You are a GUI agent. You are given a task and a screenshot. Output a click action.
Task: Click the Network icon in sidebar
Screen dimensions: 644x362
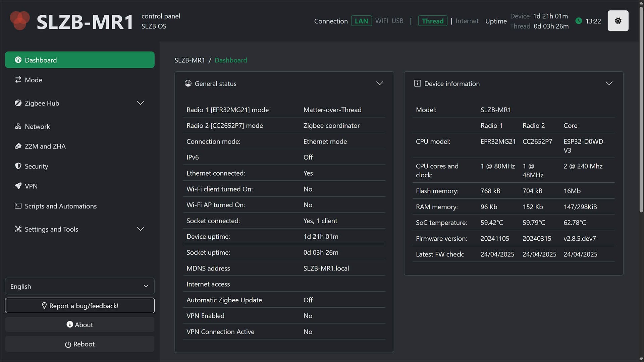(x=18, y=126)
